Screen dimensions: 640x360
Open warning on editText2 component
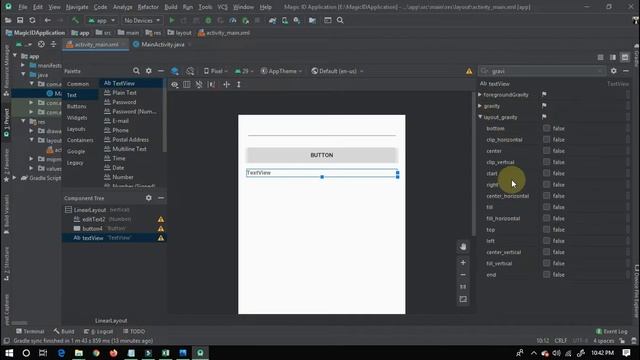161,220
